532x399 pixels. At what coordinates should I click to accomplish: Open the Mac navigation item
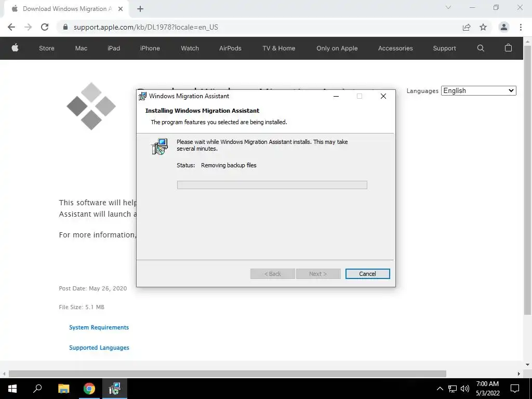(x=81, y=48)
